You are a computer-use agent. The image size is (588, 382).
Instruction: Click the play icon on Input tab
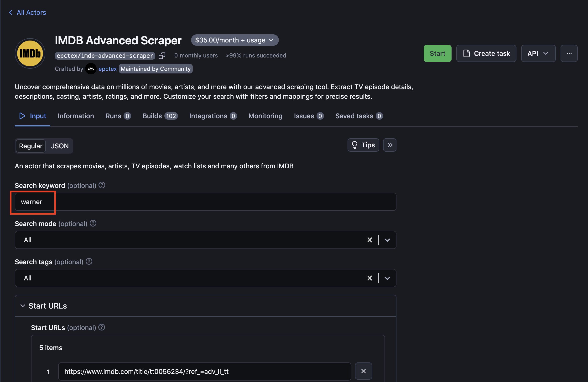pos(22,116)
